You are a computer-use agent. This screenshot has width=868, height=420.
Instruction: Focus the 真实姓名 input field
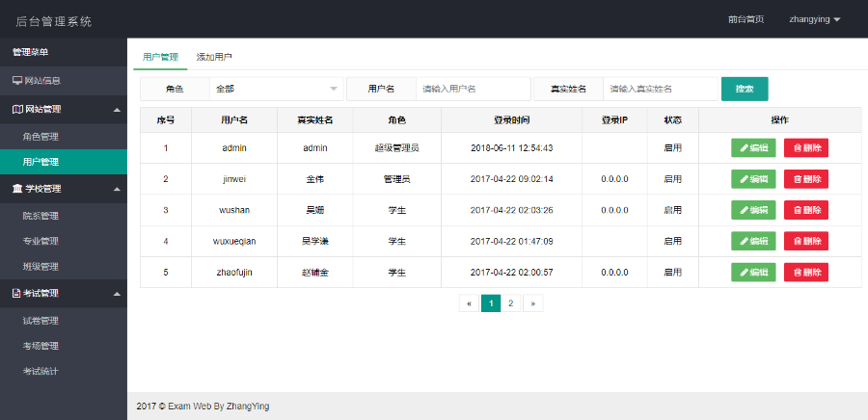[x=661, y=89]
